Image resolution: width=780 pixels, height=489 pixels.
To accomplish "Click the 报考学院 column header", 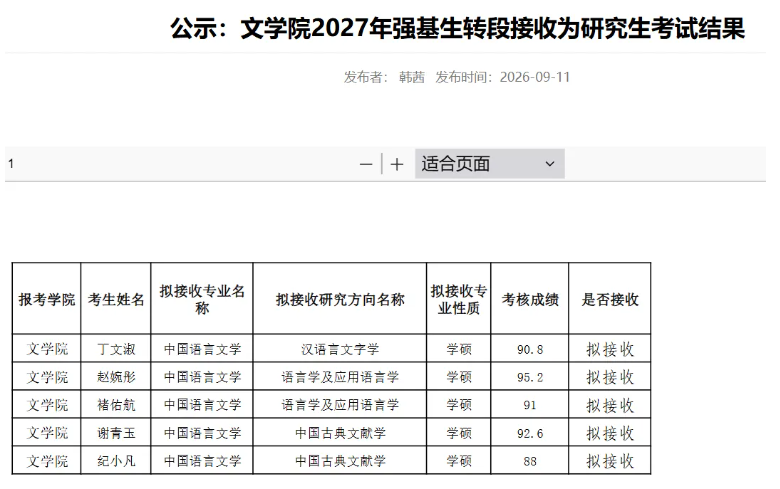I will (47, 299).
